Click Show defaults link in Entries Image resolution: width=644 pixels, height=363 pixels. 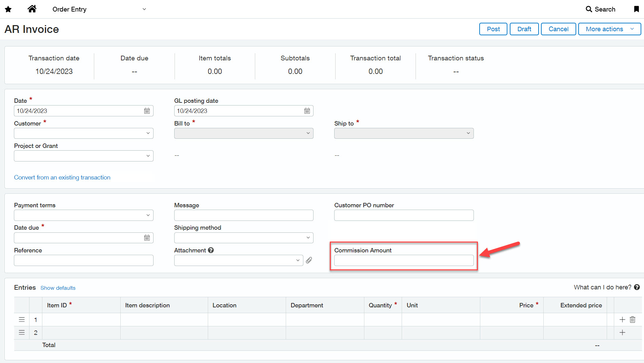(x=58, y=288)
